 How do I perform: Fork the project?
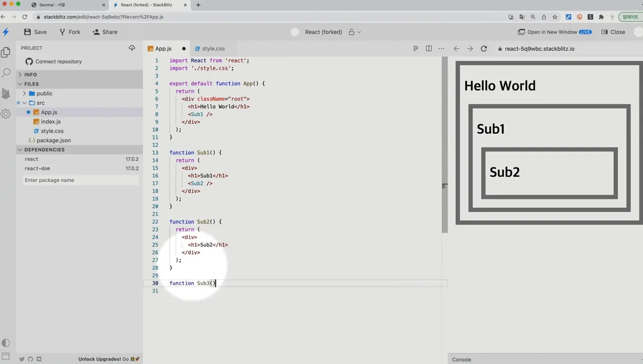70,32
